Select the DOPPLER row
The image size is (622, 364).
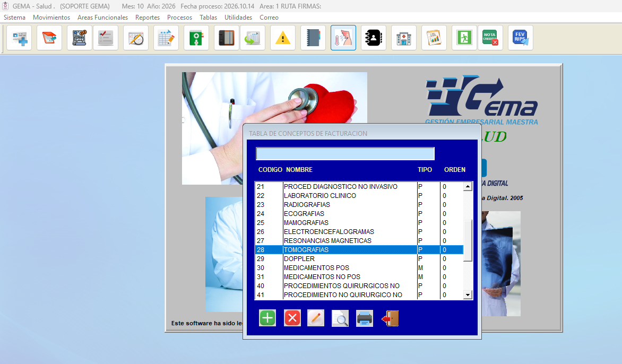pos(359,258)
